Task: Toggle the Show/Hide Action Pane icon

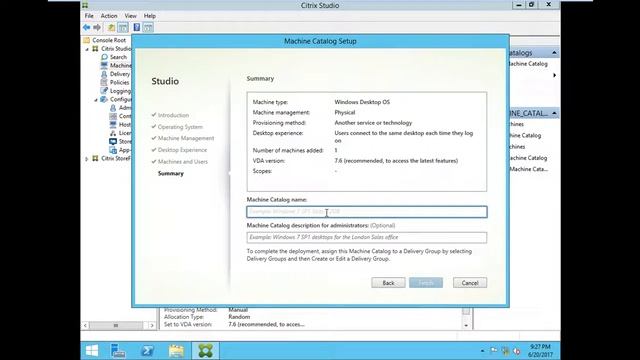Action: (148, 27)
